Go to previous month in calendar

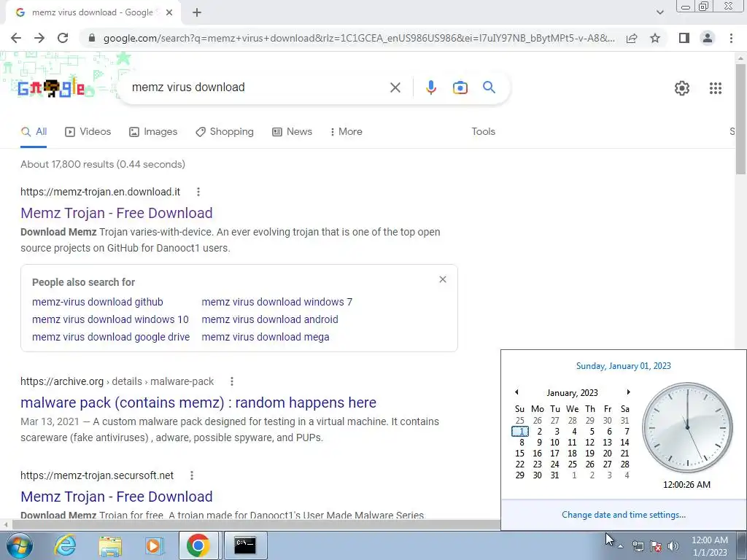[x=516, y=392]
